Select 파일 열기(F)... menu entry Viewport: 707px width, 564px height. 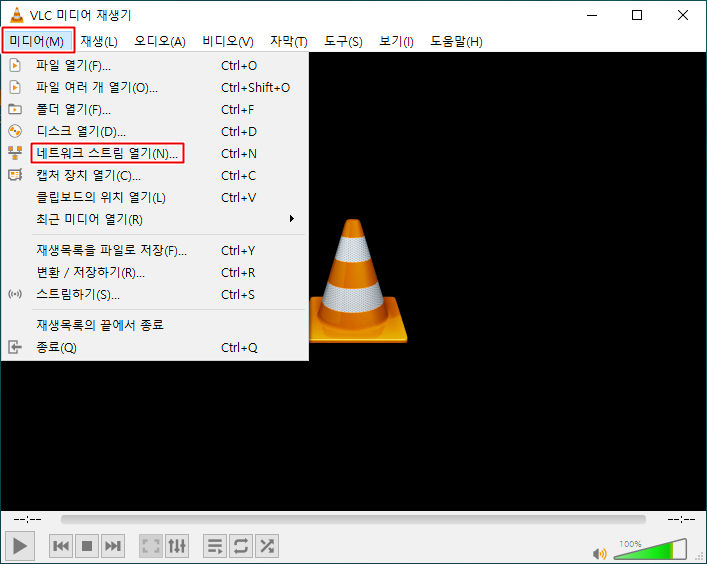point(155,65)
